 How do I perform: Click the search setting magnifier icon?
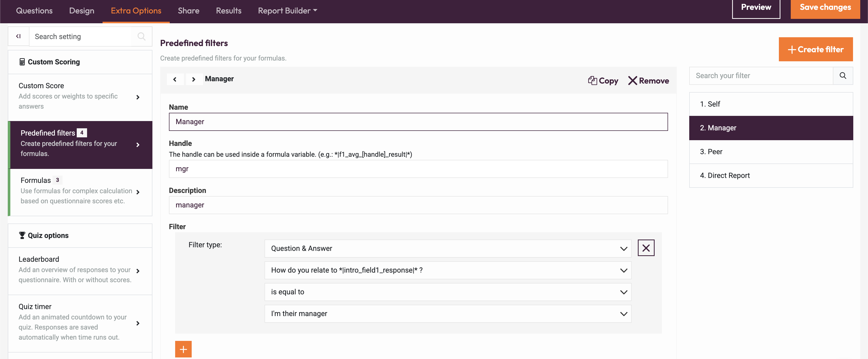click(141, 36)
